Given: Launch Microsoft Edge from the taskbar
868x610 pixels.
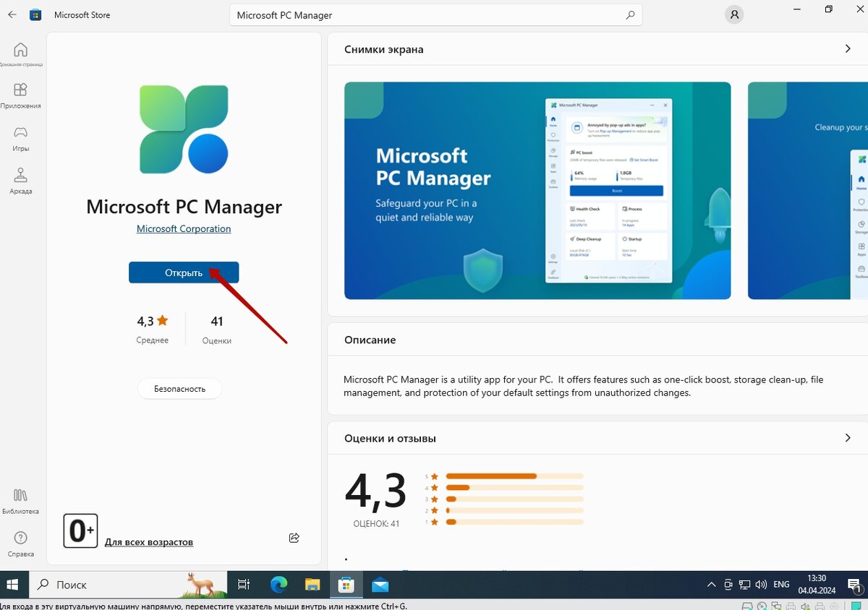Looking at the screenshot, I should point(278,584).
